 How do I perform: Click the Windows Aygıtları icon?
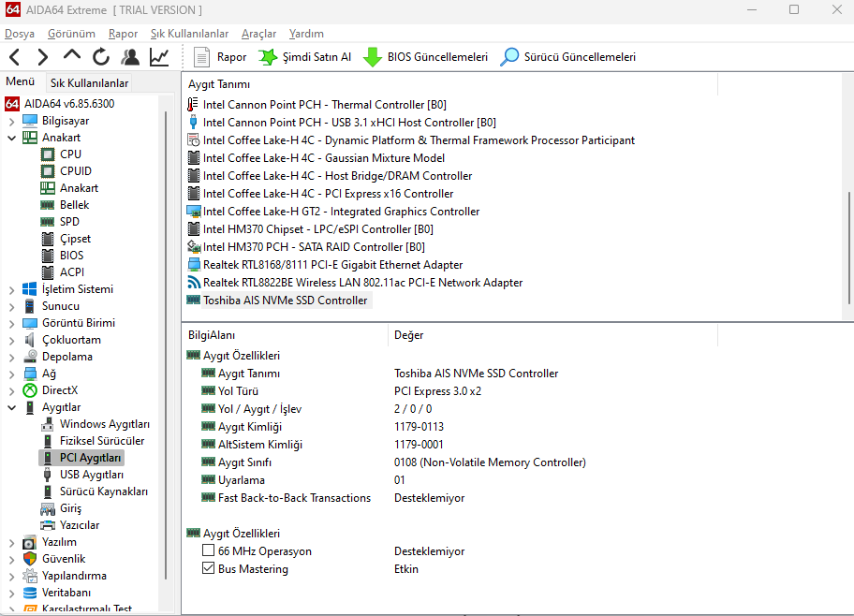pos(48,424)
